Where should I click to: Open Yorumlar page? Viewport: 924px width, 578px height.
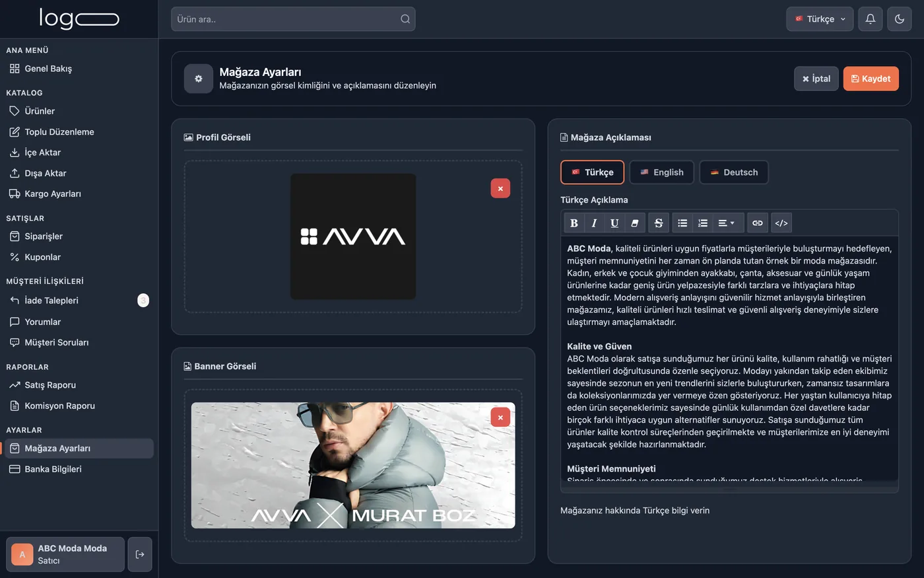pos(79,322)
